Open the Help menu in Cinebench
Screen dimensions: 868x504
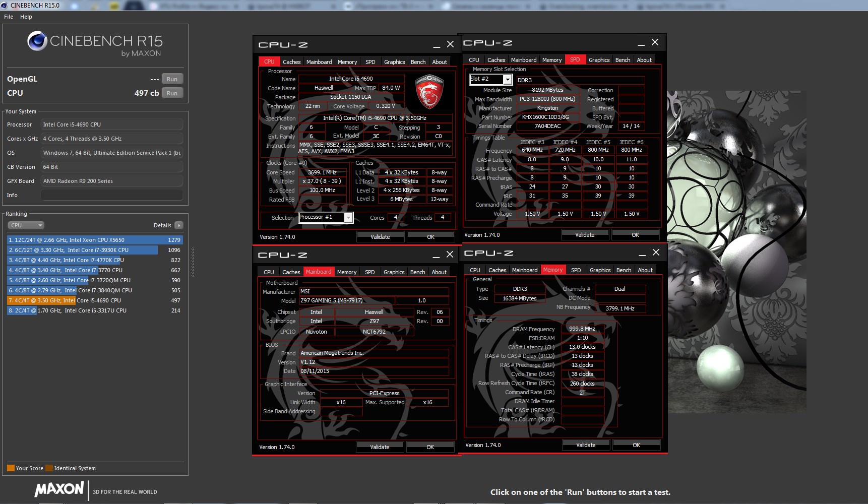[26, 17]
